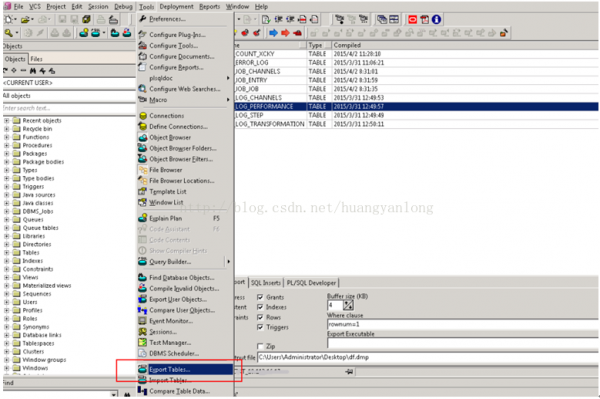
Task: Click the blue info icon in top toolbar
Action: pos(436,20)
